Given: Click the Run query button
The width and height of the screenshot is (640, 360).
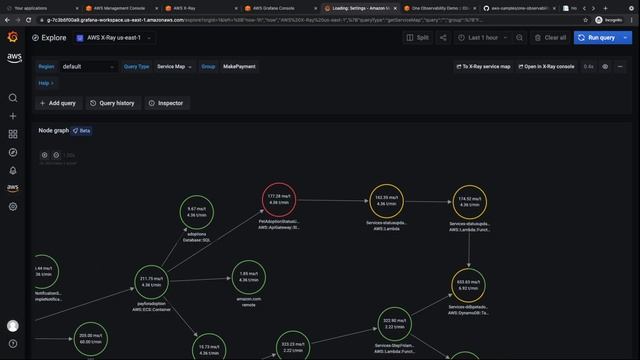Looking at the screenshot, I should (x=597, y=38).
